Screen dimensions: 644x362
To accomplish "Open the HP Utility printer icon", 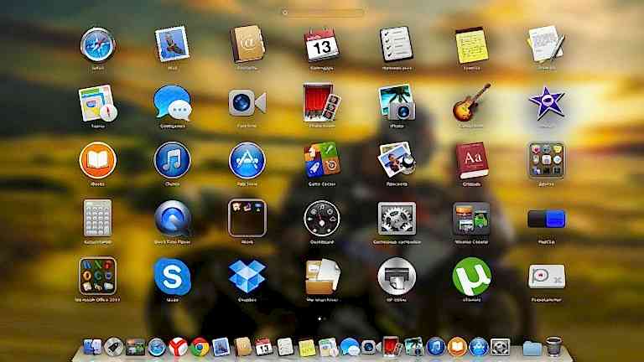I will point(397,275).
